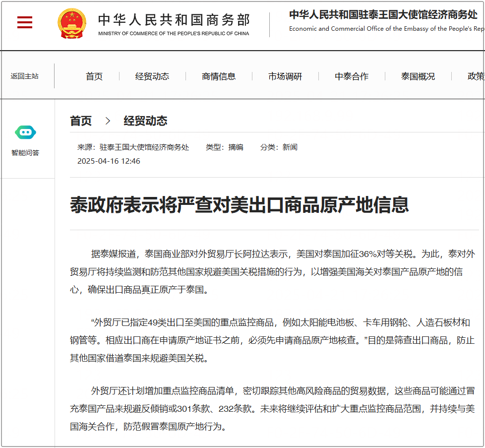
Task: Select 商情信息 from the navigation bar
Action: point(219,76)
